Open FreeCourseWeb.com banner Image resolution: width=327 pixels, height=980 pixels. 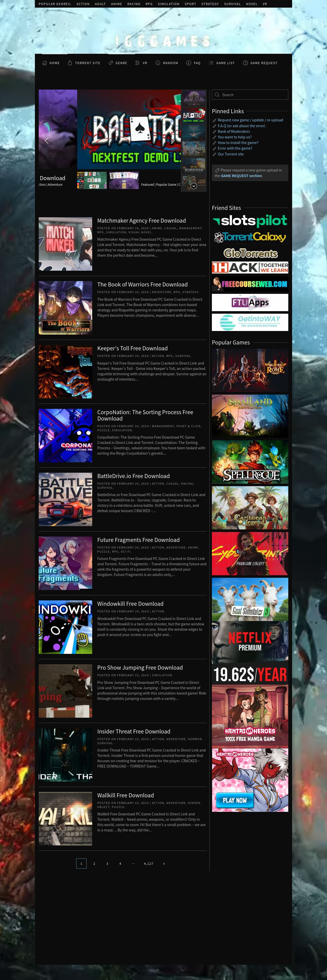(250, 284)
